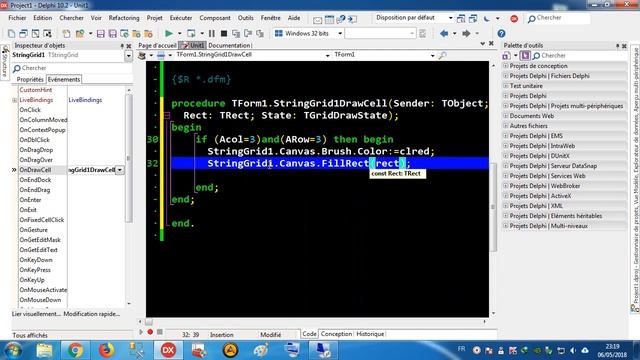Open the Windows 32 bits platform dropdown
The image size is (640, 360).
[340, 33]
